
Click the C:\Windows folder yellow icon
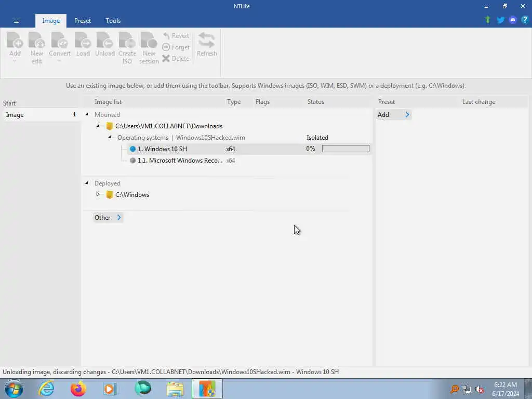tap(109, 195)
